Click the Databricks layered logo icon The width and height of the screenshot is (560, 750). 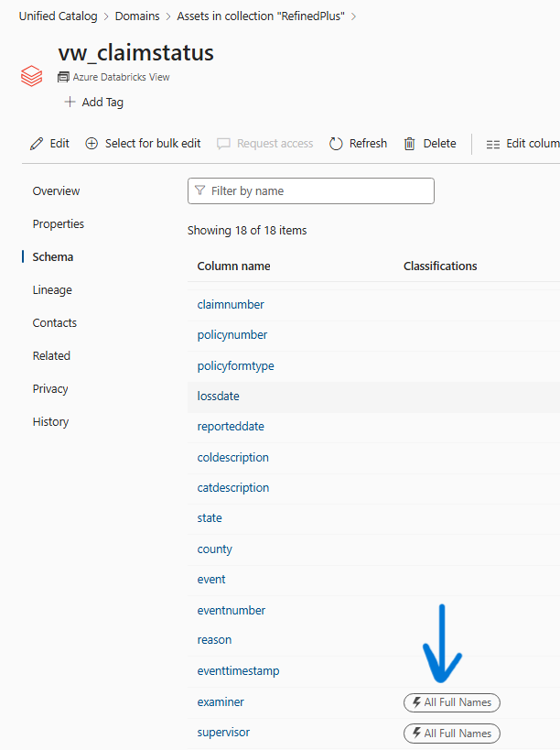31,76
